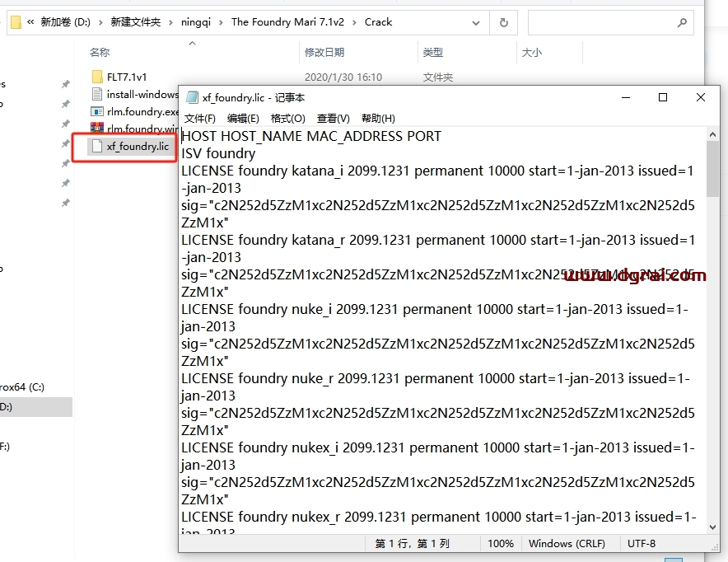Refresh the Explorer folder view
The height and width of the screenshot is (562, 728).
[504, 22]
